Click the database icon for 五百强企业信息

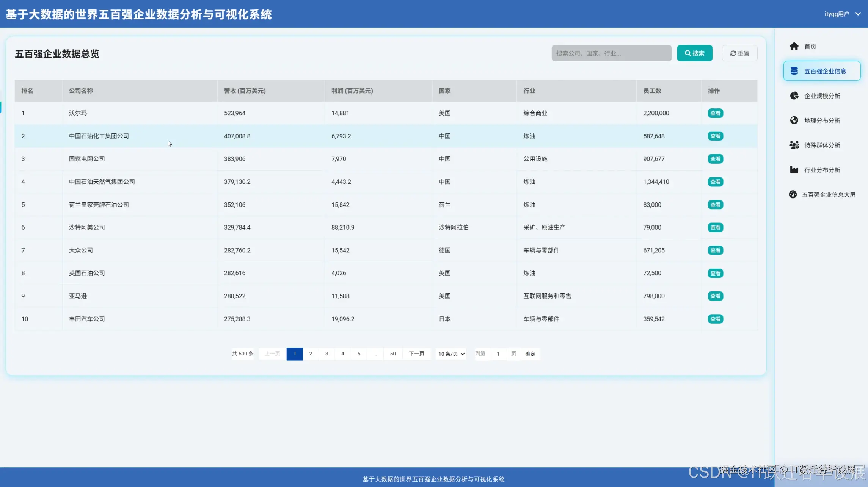pos(794,71)
